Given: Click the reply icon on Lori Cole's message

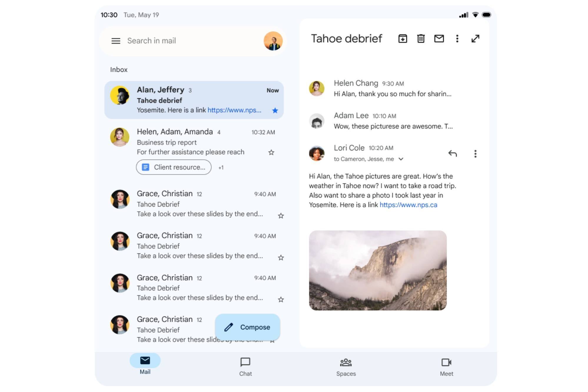Looking at the screenshot, I should [452, 153].
